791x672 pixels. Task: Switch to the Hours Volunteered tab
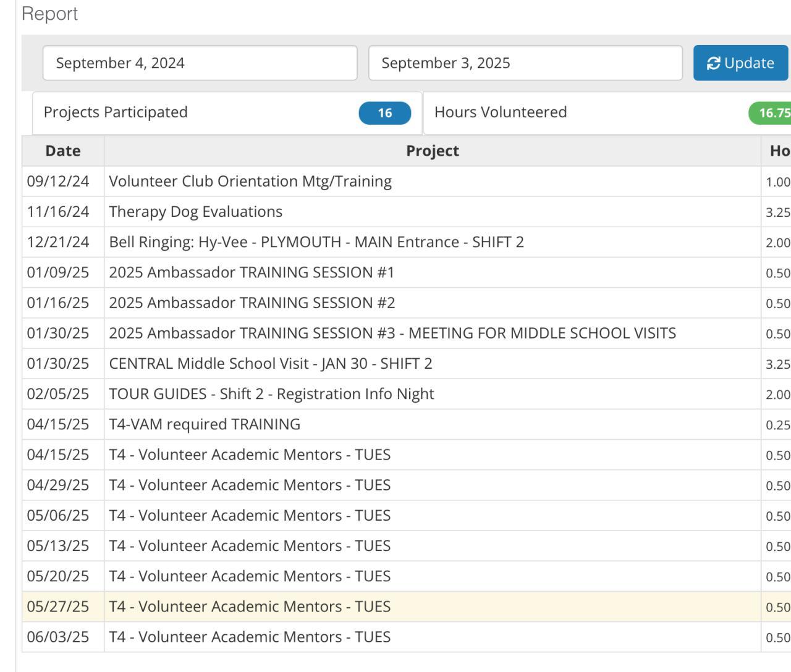501,112
